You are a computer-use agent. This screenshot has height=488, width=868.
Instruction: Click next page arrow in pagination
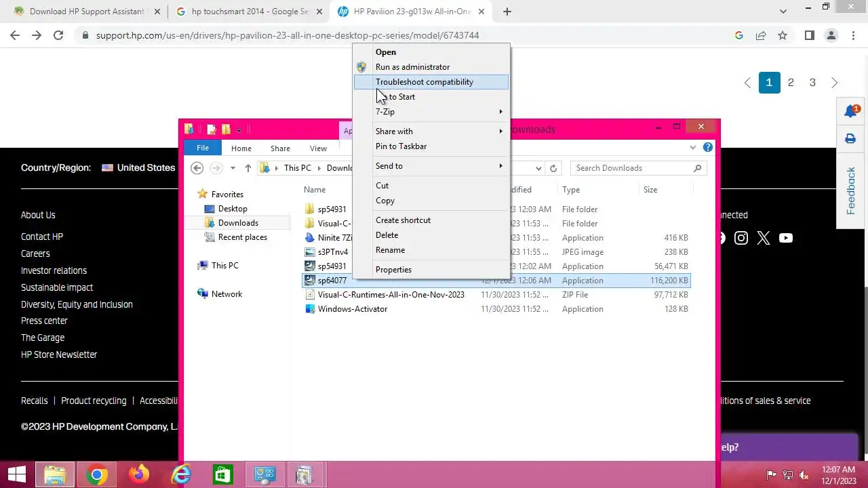pos(835,83)
